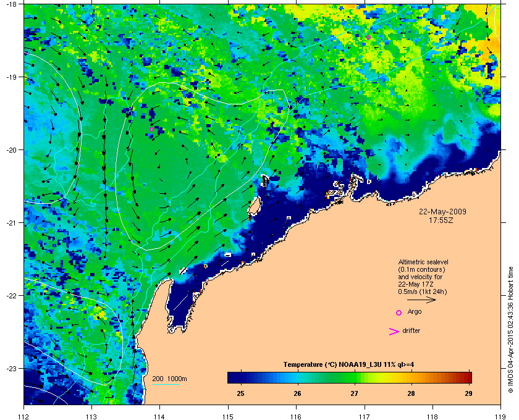Click the latitude axis label -21
Screen dimensions: 519x420
tap(11, 223)
